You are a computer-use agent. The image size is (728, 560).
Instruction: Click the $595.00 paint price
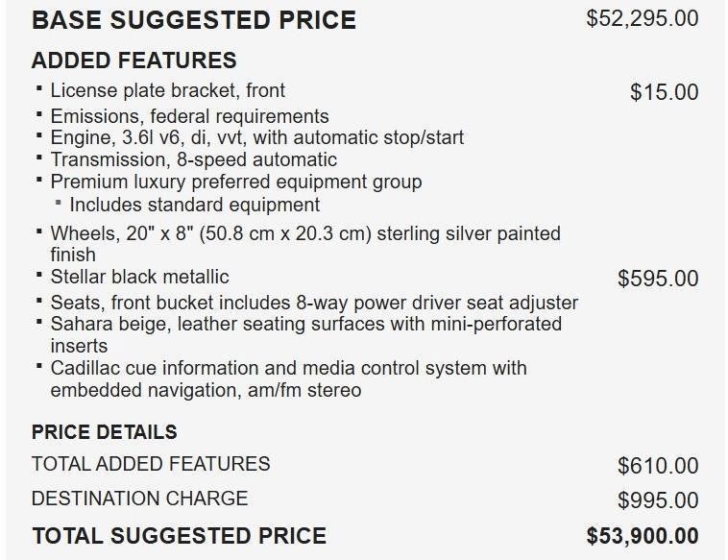pyautogui.click(x=658, y=279)
